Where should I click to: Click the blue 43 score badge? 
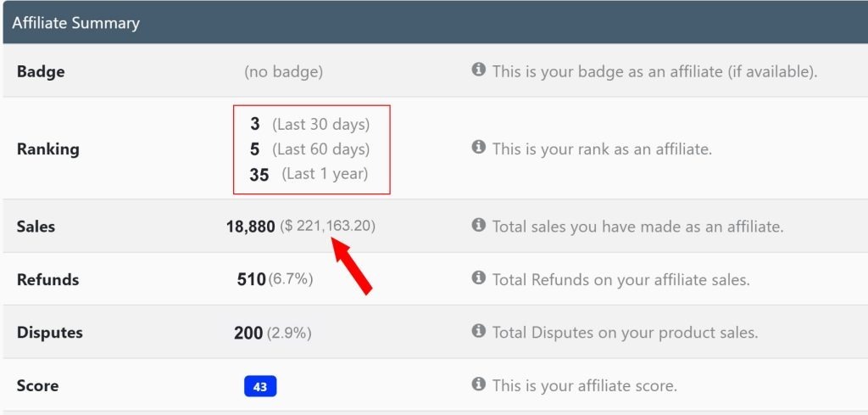(260, 386)
